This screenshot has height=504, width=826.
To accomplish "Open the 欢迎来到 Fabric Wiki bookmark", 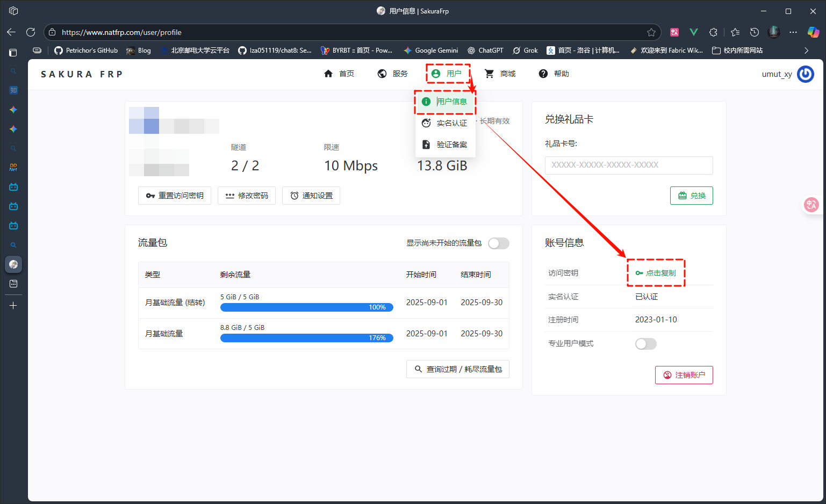I will click(x=666, y=51).
